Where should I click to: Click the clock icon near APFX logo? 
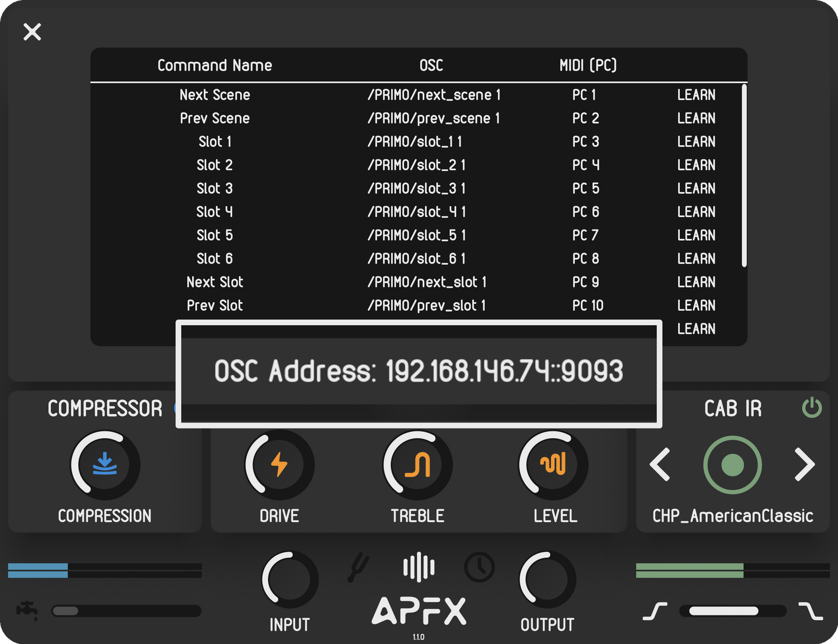coord(479,567)
